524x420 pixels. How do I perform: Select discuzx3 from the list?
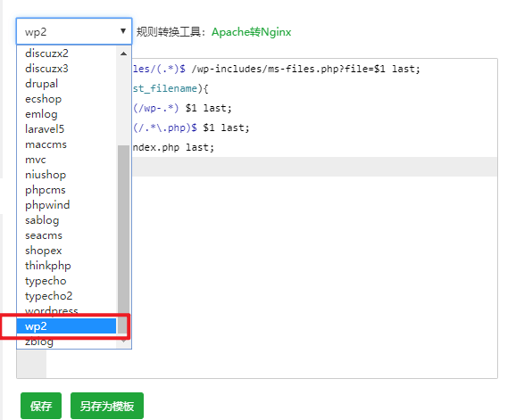(x=67, y=69)
